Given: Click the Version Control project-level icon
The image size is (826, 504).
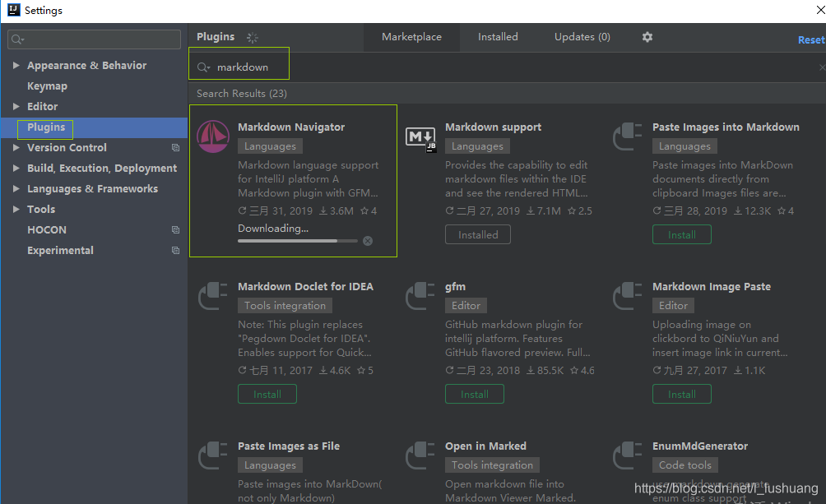Looking at the screenshot, I should click(x=175, y=148).
